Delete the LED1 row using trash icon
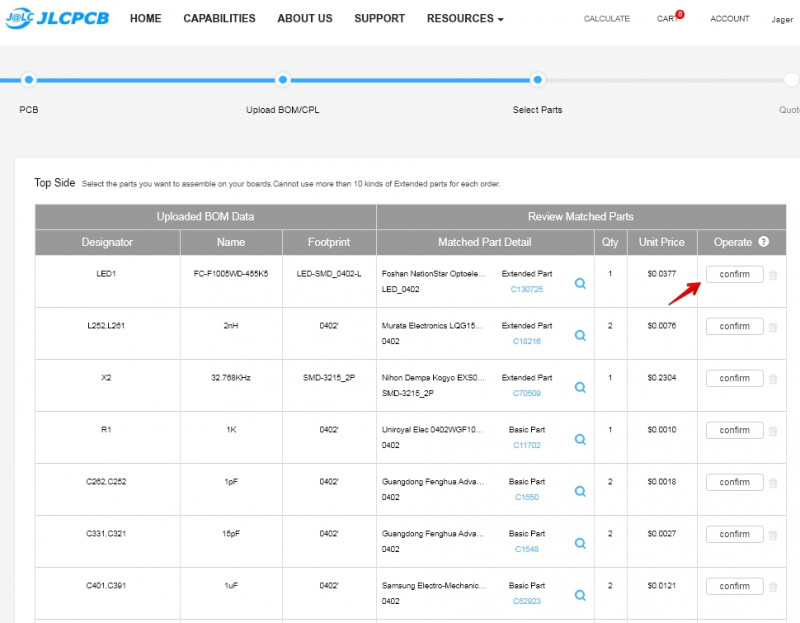This screenshot has width=800, height=623. pyautogui.click(x=772, y=275)
